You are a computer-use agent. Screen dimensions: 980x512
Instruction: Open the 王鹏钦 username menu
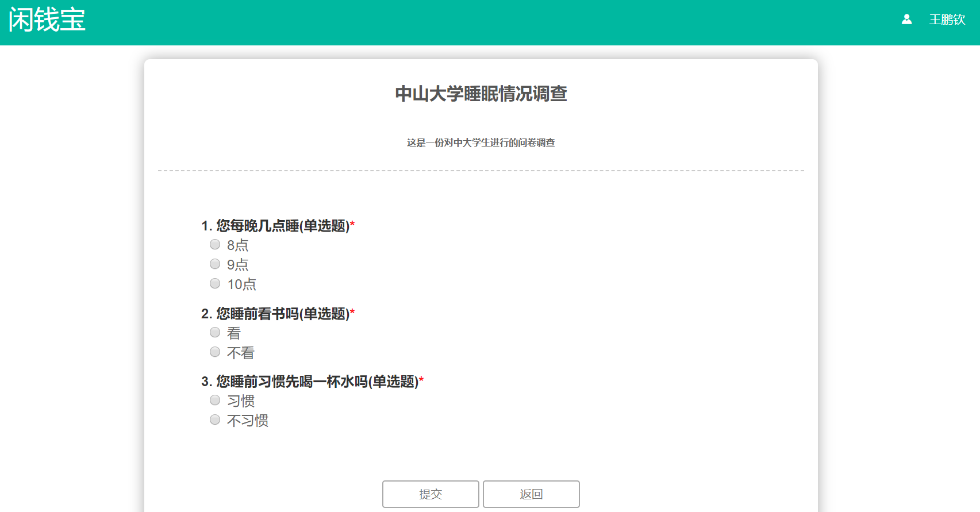947,20
